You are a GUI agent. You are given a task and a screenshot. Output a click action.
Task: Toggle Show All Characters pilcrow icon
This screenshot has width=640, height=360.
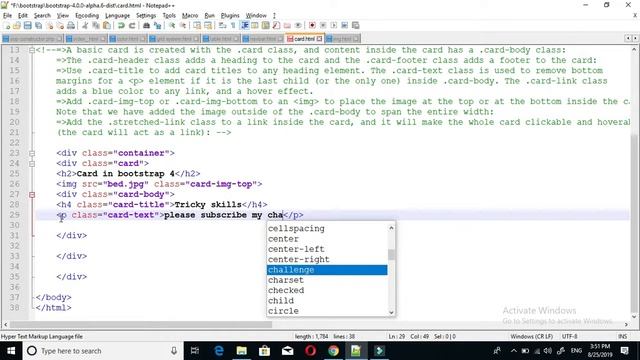(x=233, y=26)
